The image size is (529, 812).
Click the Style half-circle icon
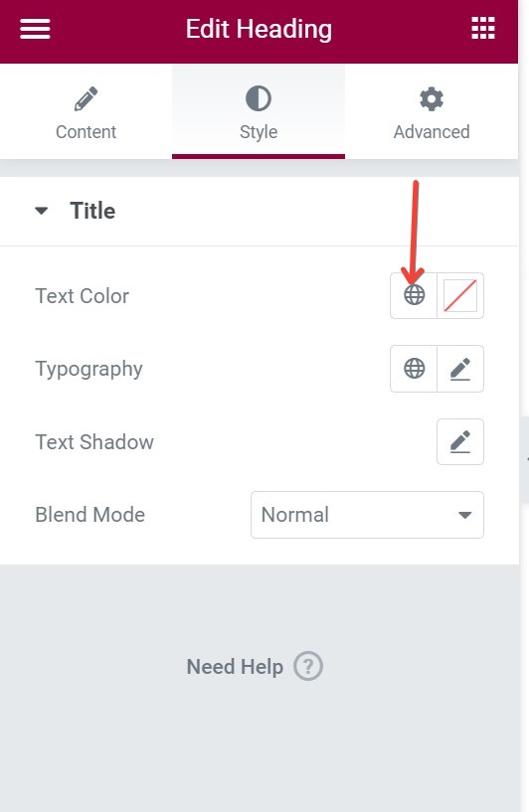click(258, 98)
